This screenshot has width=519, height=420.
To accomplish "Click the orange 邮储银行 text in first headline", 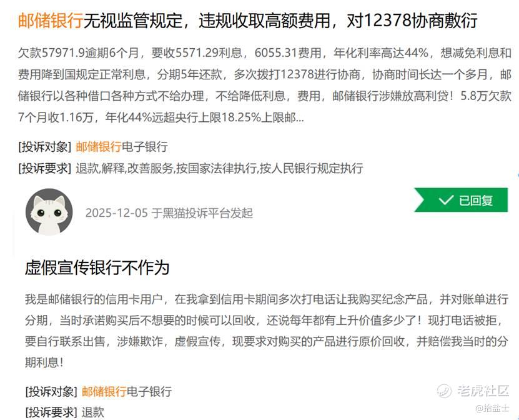I will tap(51, 20).
